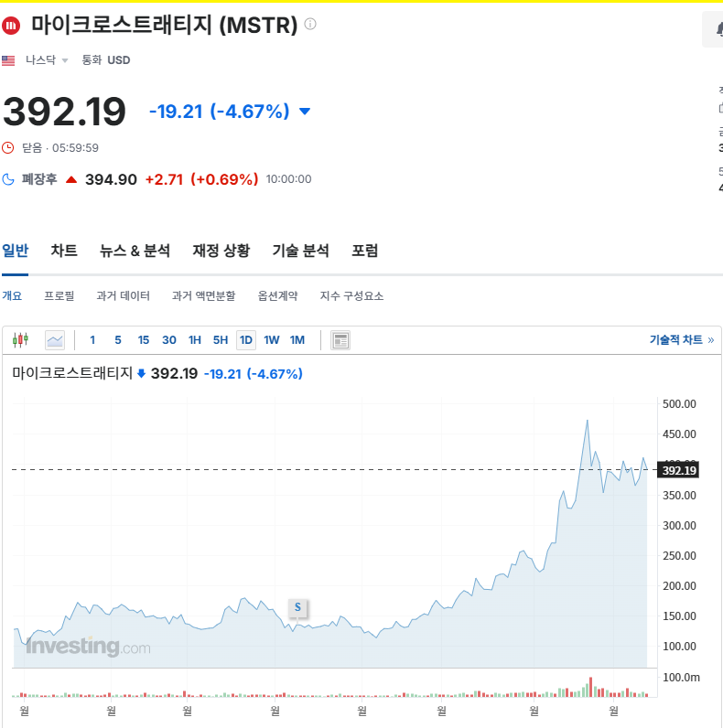Set chart interval to 1H
Viewport: 723px width, 728px height.
(x=195, y=340)
